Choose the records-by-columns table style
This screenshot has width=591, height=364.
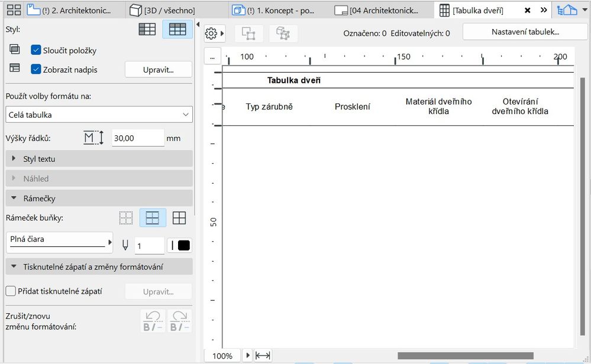coord(177,30)
